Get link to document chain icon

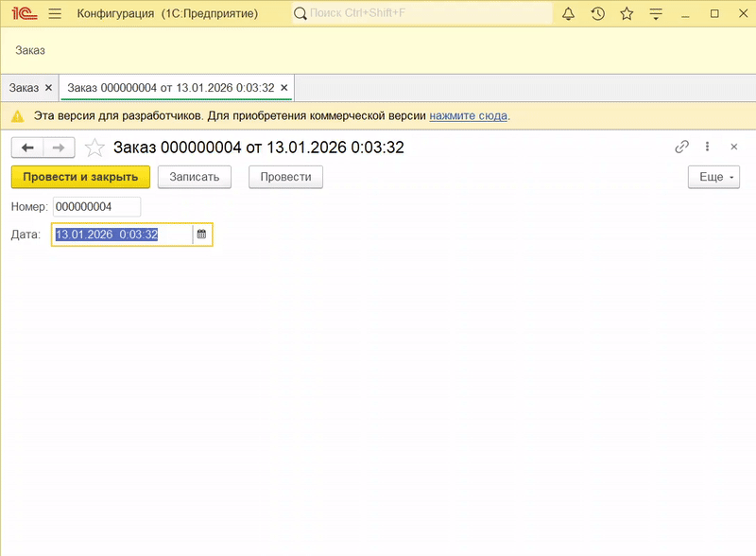681,147
